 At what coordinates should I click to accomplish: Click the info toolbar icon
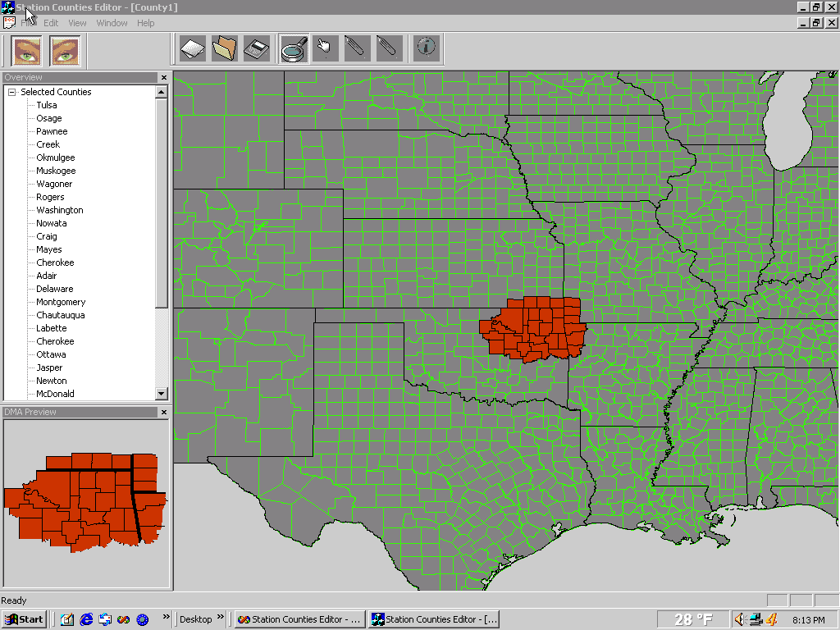point(426,48)
